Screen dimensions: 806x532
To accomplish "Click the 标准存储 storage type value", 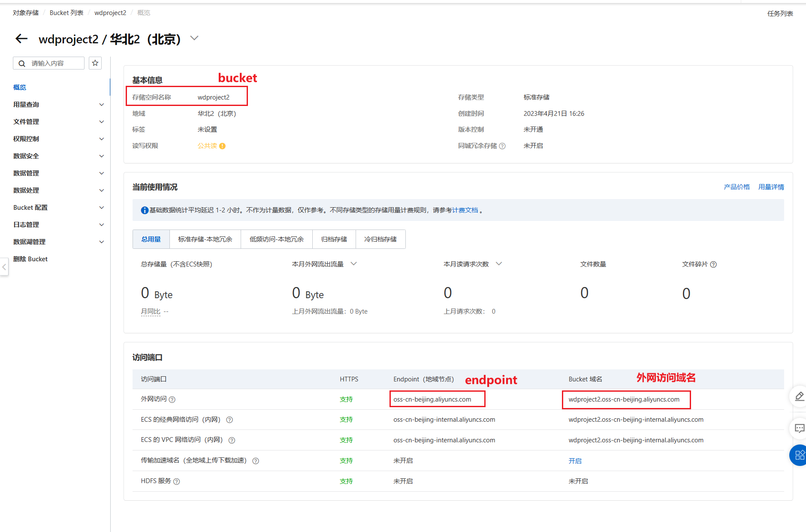I will 537,97.
